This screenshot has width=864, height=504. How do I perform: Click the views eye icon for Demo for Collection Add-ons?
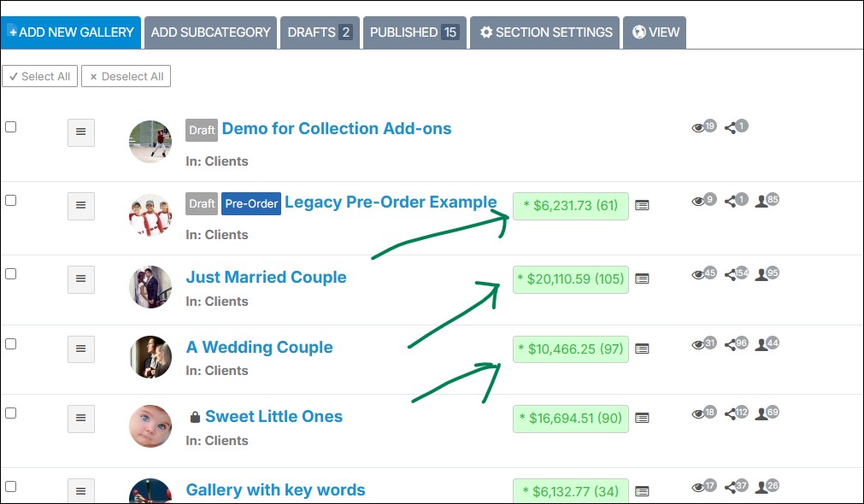698,127
